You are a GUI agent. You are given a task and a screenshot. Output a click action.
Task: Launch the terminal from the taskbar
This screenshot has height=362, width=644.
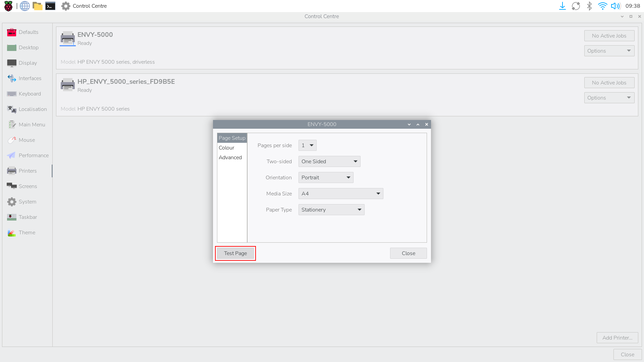coord(50,6)
